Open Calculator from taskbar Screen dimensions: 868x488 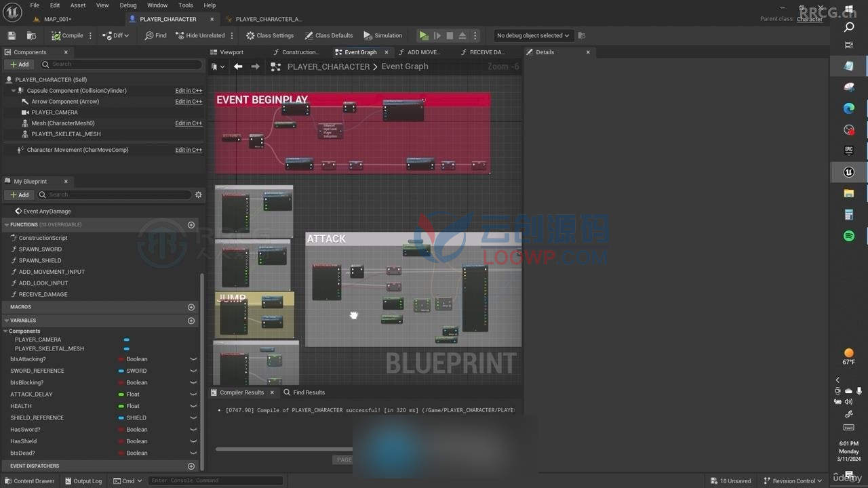pyautogui.click(x=849, y=215)
